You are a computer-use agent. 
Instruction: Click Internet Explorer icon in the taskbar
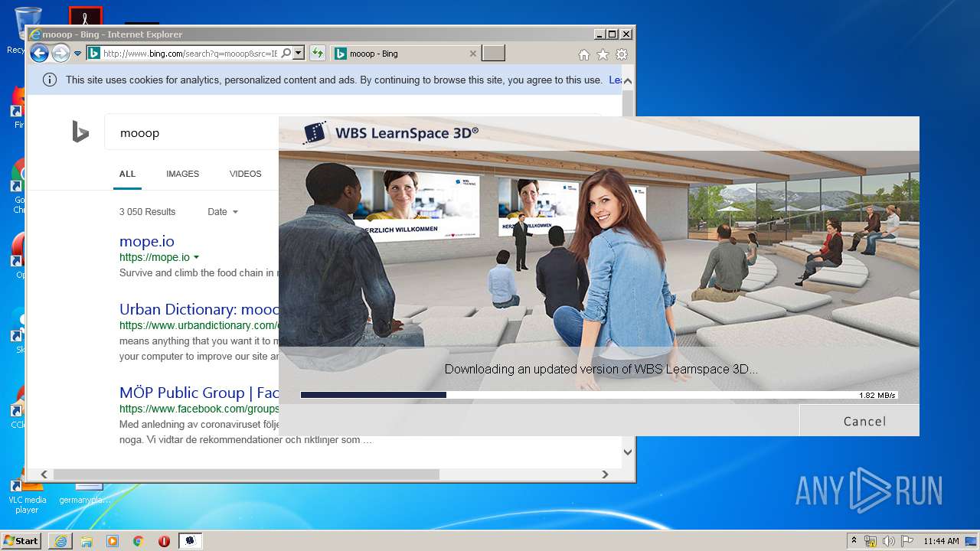60,541
